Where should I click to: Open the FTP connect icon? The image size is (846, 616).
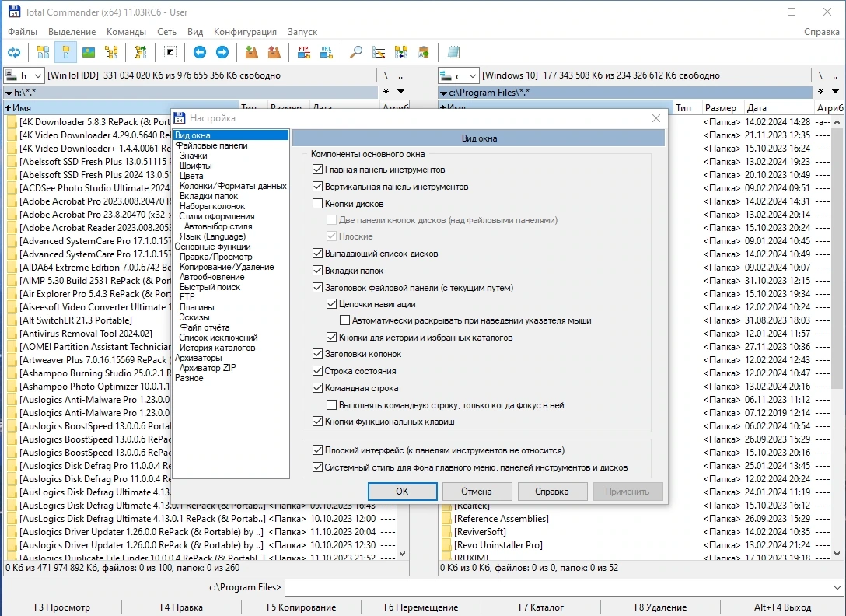coord(304,52)
